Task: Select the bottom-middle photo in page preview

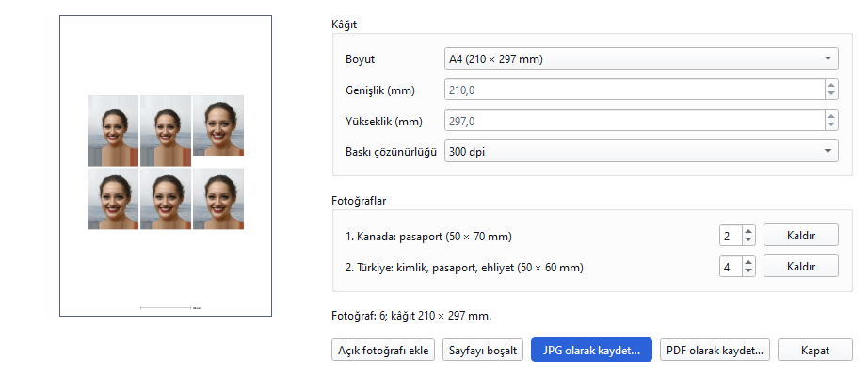Action: pyautogui.click(x=166, y=199)
